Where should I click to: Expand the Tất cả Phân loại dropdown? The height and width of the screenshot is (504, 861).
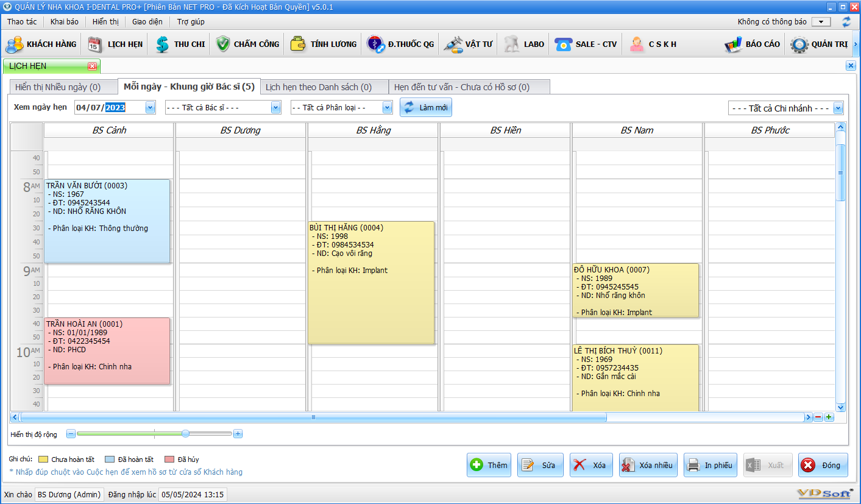[387, 108]
